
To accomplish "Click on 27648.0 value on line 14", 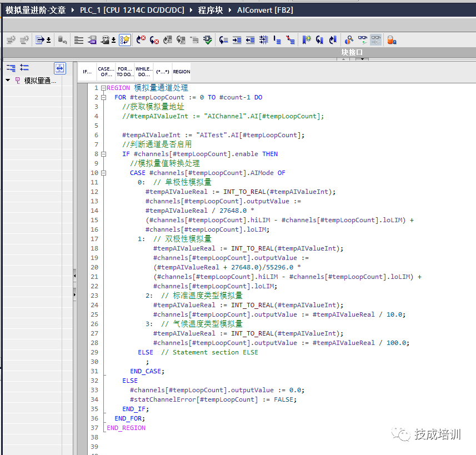I will 233,211.
